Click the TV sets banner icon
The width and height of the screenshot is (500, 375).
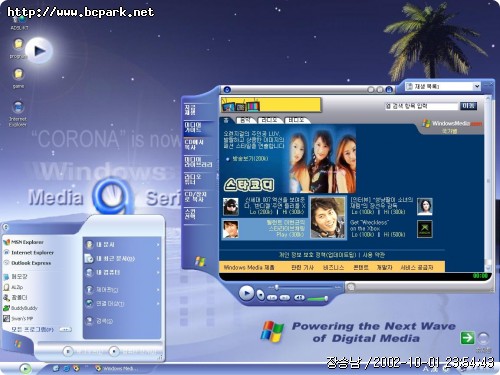click(x=241, y=105)
